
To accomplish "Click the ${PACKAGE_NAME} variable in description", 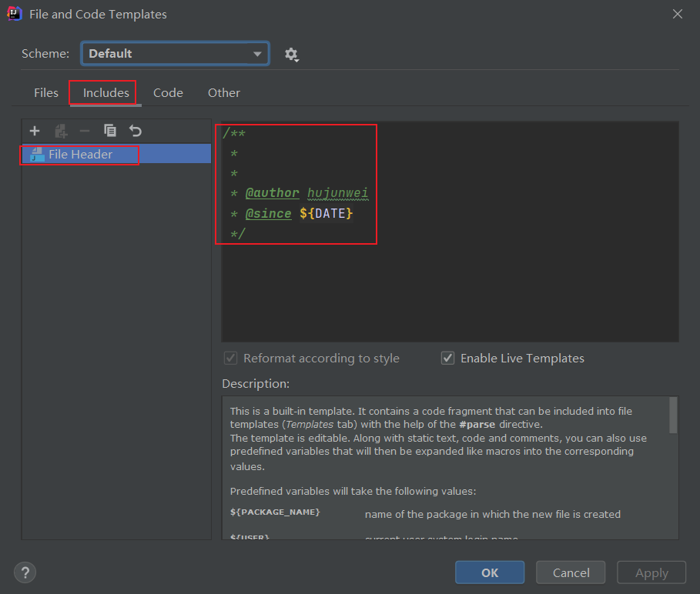I will click(275, 512).
